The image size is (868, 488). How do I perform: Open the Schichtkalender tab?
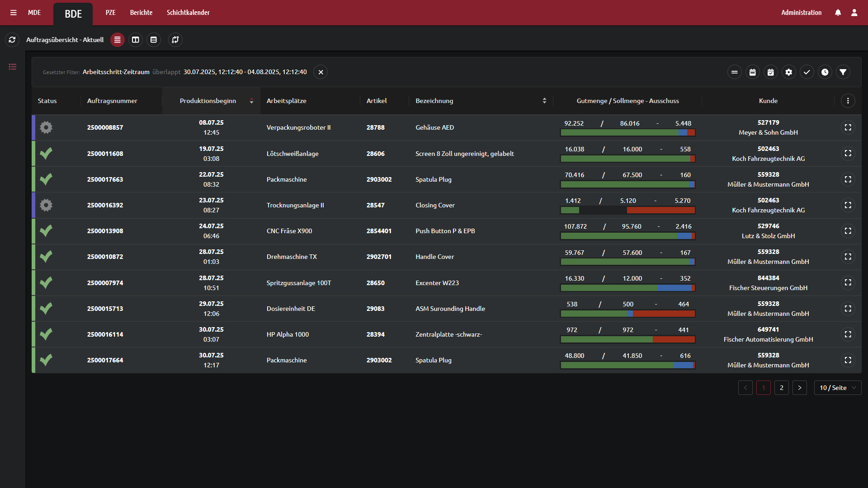point(188,13)
